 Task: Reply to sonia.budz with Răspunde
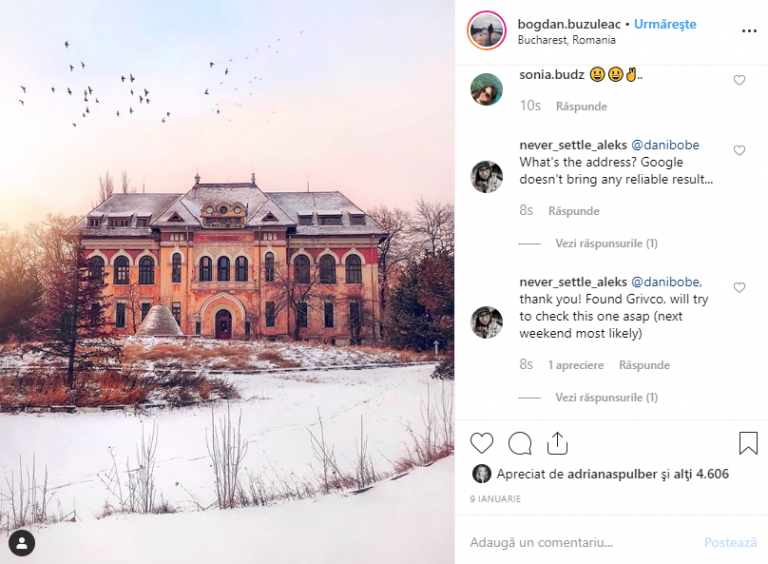[x=581, y=106]
